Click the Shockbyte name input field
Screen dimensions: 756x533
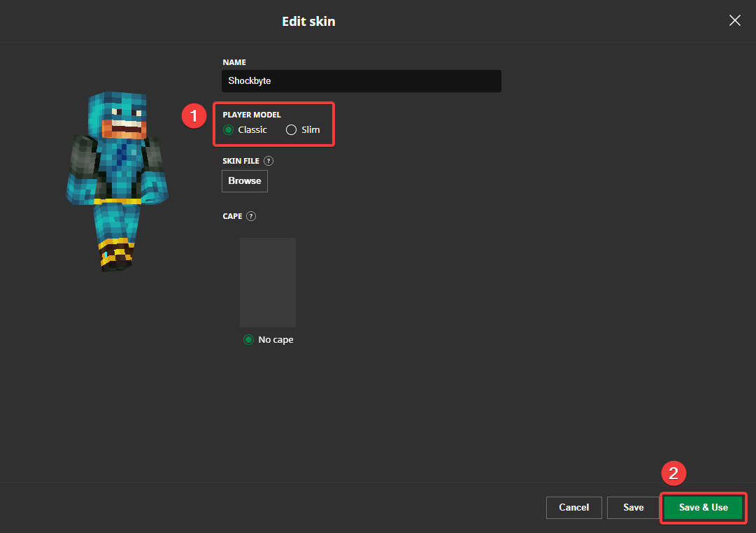coord(361,80)
